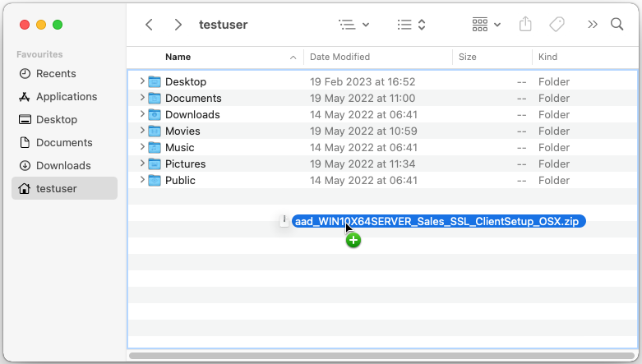Screen dimensions: 642x364
Task: Expand the Desktop folder disclosure triangle
Action: tap(142, 81)
